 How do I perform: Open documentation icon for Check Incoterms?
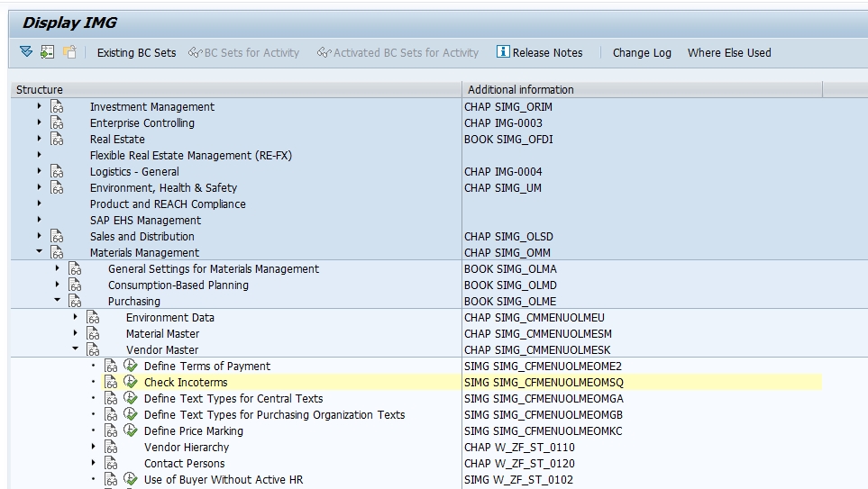click(111, 382)
